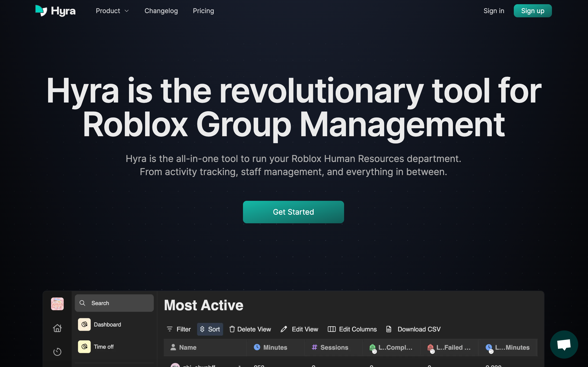Click the purple hash icon in the Sessions header

315,347
